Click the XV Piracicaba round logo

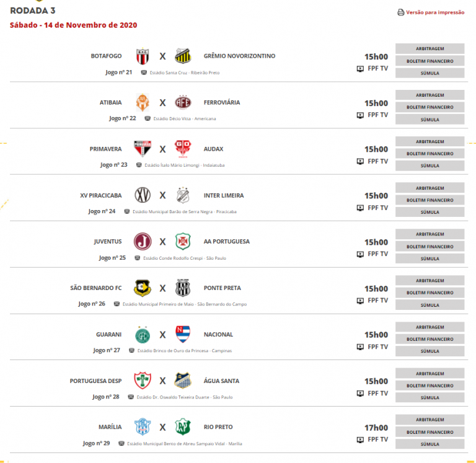[143, 195]
